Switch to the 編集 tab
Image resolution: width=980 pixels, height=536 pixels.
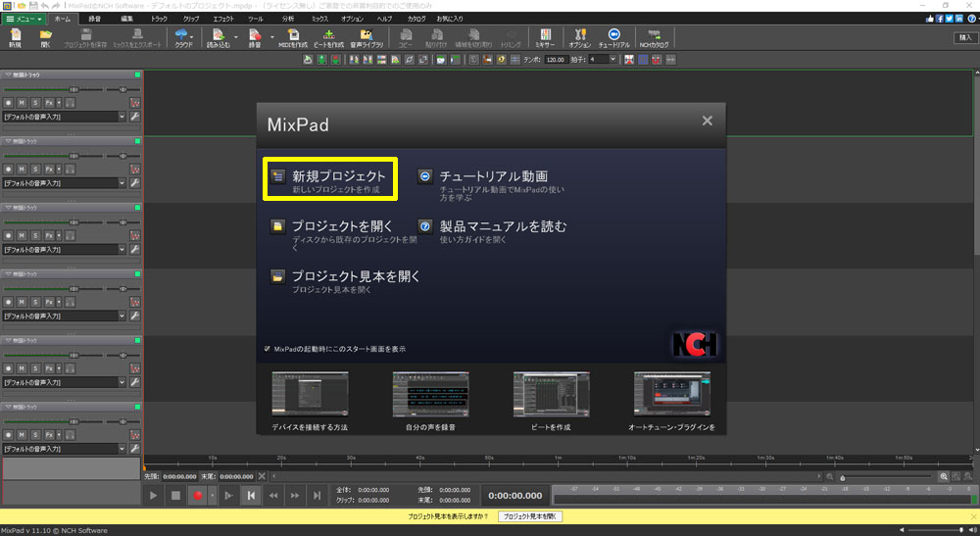pyautogui.click(x=126, y=19)
